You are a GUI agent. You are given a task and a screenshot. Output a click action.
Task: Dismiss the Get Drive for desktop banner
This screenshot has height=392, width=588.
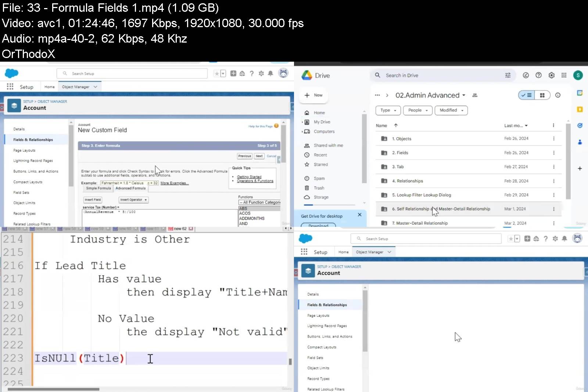360,215
